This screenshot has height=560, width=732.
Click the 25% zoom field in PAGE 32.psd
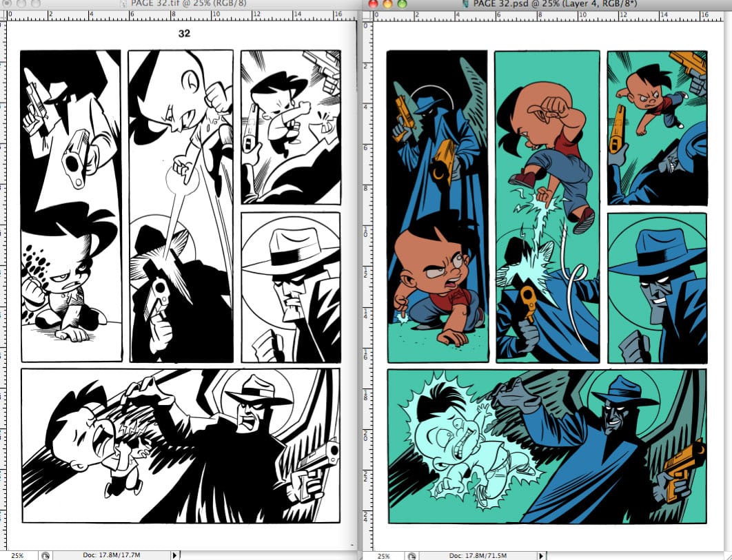pos(383,554)
